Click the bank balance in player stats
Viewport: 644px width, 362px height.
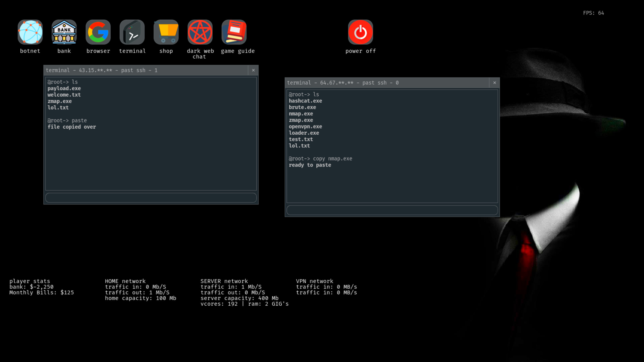point(31,287)
